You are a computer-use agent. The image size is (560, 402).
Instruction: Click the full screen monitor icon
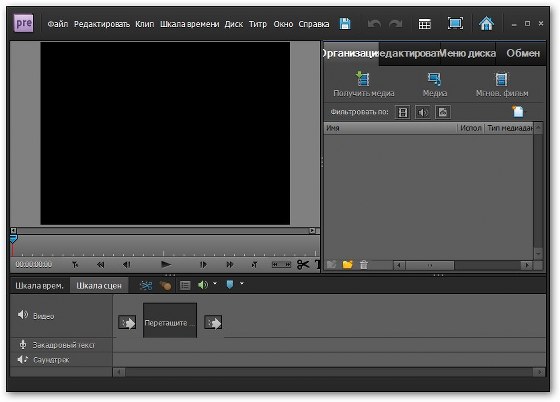click(x=455, y=24)
